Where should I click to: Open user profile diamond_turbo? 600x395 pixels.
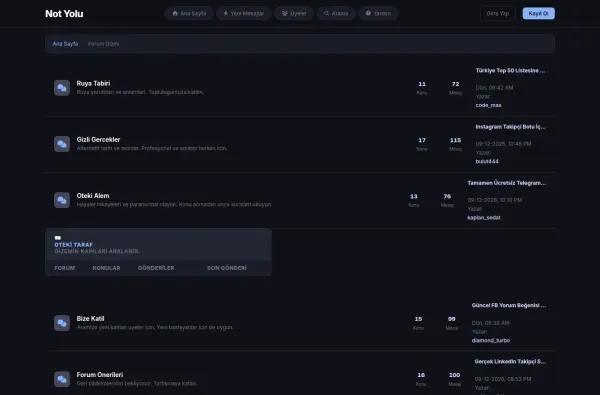[x=491, y=340]
